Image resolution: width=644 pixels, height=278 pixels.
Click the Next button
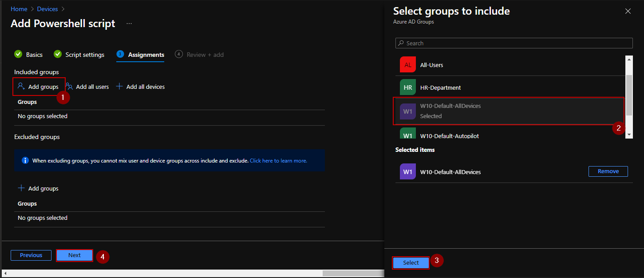tap(75, 255)
